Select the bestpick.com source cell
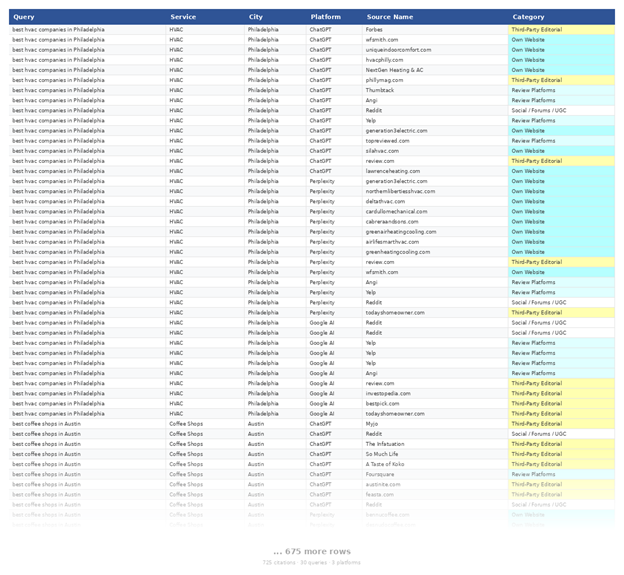The width and height of the screenshot is (624, 575). click(435, 403)
